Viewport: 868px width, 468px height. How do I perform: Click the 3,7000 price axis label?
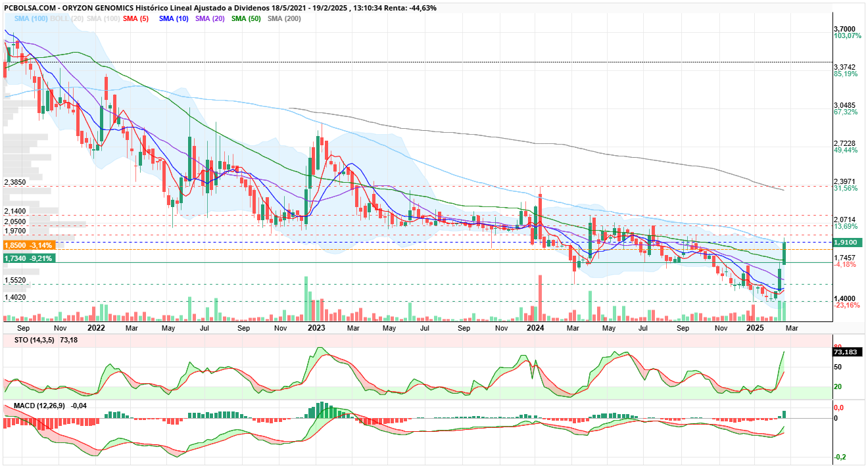point(845,30)
